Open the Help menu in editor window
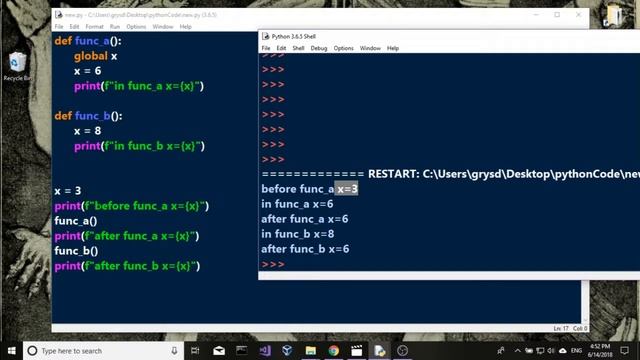The image size is (640, 360). 185,27
